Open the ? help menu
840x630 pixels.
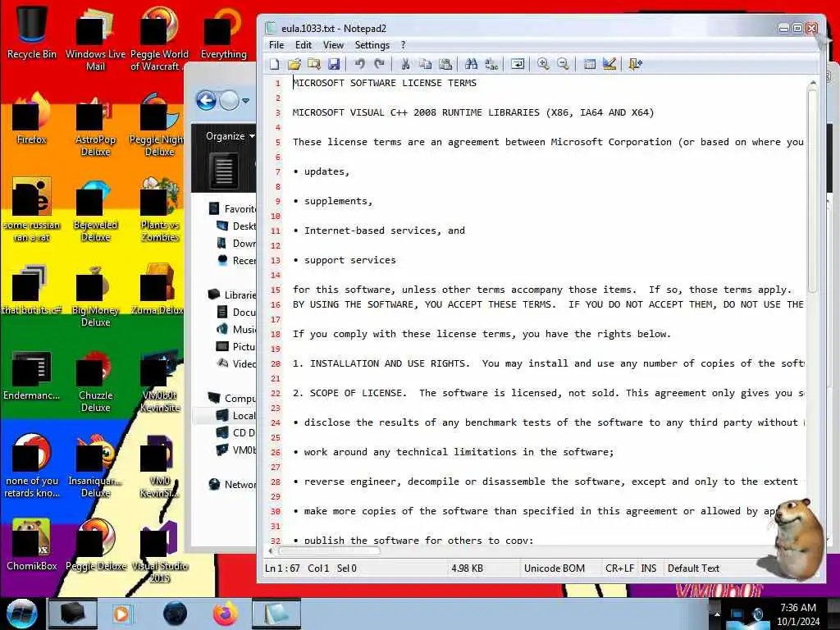404,45
